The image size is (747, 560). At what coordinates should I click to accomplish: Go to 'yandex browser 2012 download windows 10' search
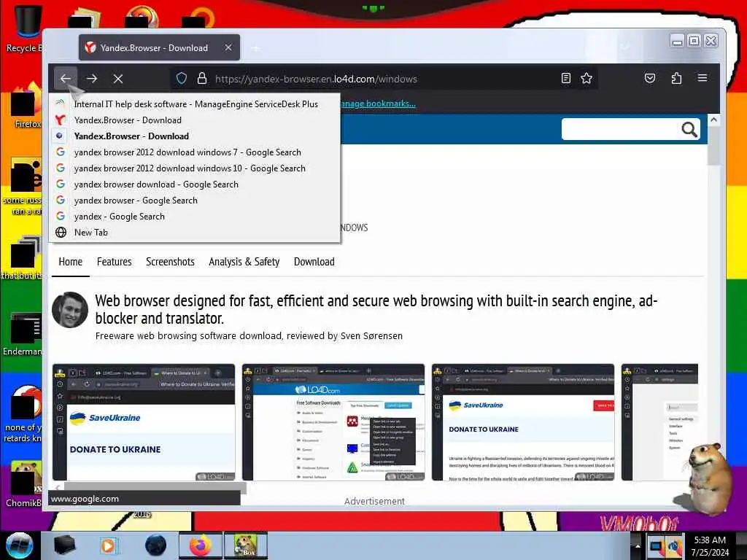[195, 168]
